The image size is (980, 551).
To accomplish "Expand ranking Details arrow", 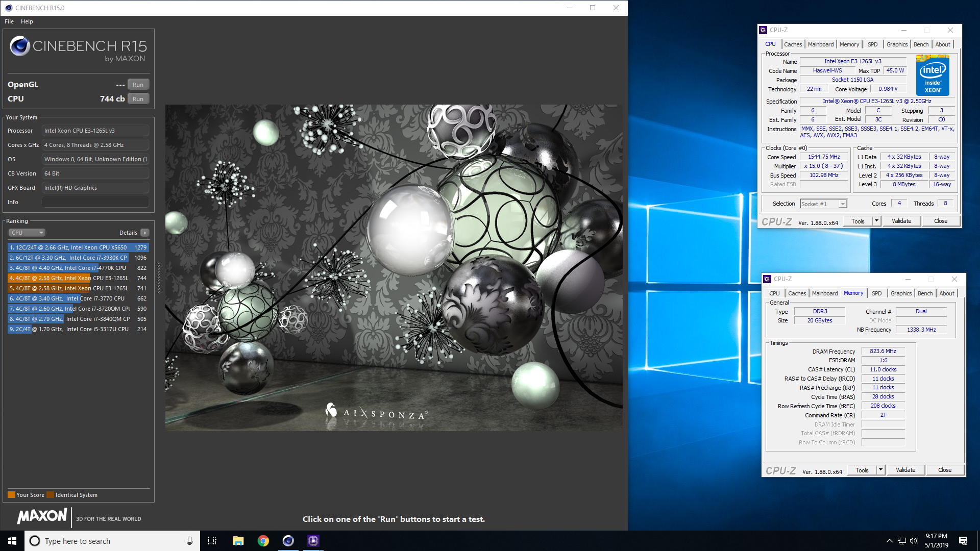I will coord(145,233).
